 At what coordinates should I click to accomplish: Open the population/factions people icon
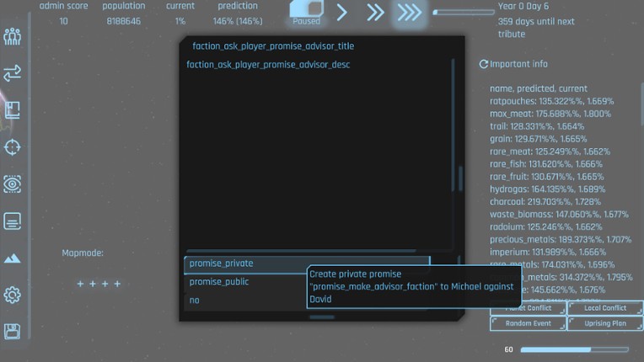13,36
